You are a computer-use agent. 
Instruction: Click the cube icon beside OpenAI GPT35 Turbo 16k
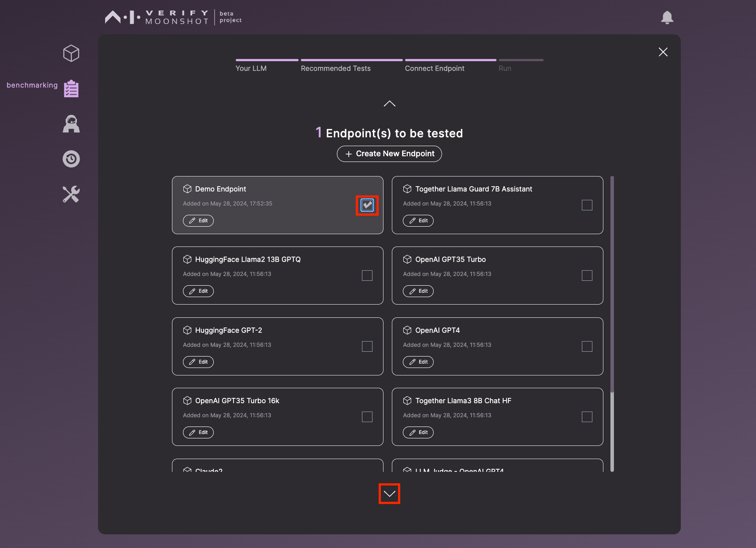coord(187,401)
